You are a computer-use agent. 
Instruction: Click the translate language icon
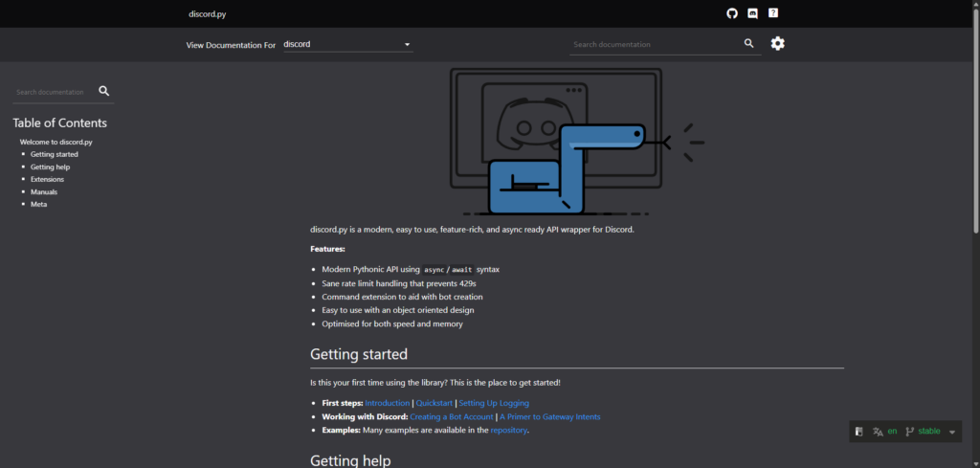click(878, 431)
